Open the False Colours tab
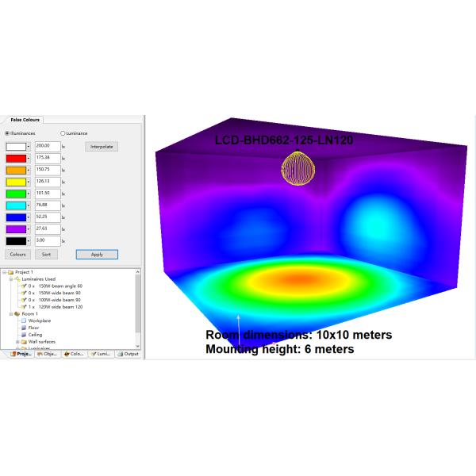The image size is (476, 476). click(x=25, y=119)
